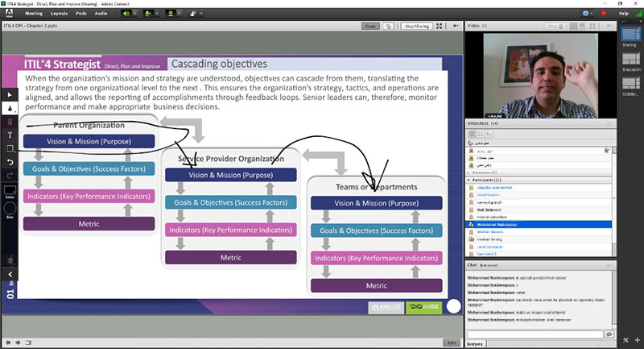644x349 pixels.
Task: Click the raise hand status icon
Action: tap(192, 14)
